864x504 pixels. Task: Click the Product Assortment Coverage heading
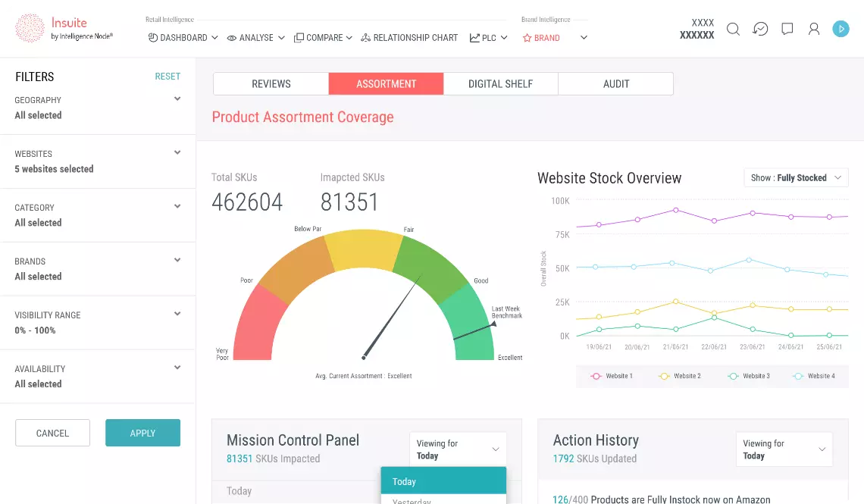coord(303,117)
